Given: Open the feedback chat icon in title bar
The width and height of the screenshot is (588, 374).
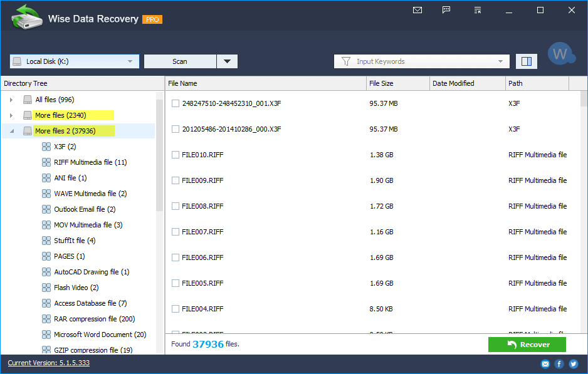Looking at the screenshot, I should [446, 10].
